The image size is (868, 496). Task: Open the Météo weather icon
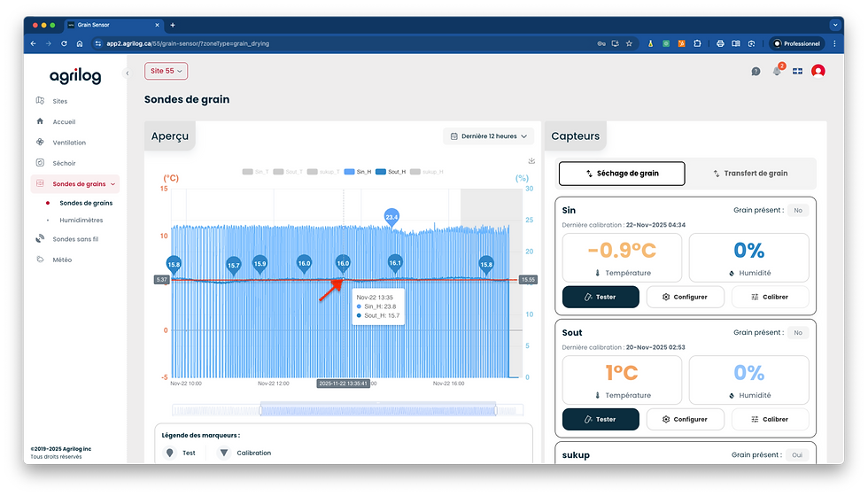tap(40, 259)
